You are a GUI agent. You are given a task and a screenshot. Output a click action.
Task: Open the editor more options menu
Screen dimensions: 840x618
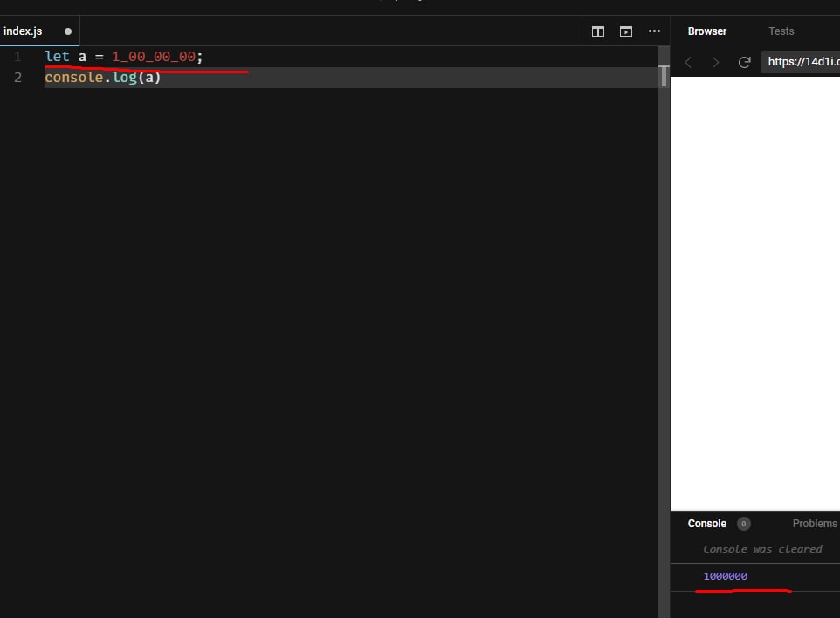[x=654, y=31]
